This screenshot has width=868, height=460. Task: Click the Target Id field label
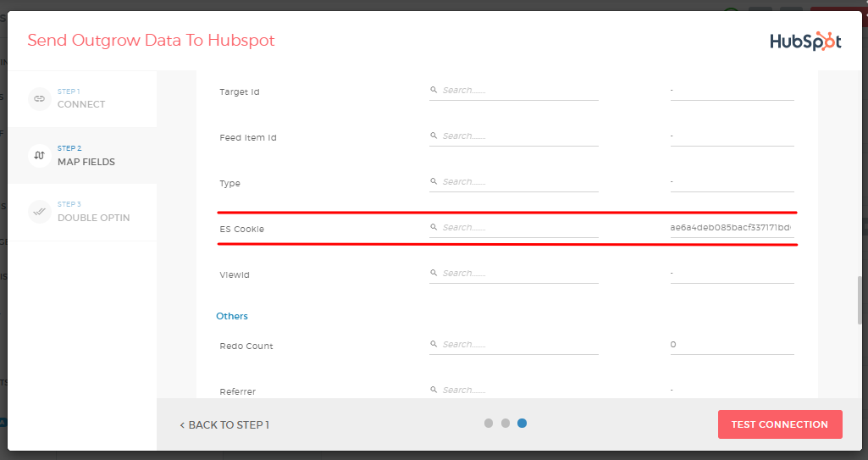(239, 91)
